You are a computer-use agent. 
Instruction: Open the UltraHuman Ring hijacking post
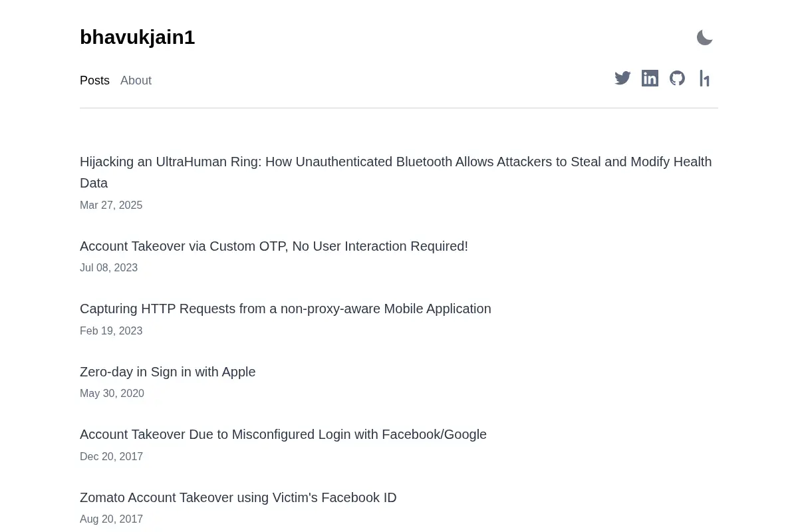point(396,172)
